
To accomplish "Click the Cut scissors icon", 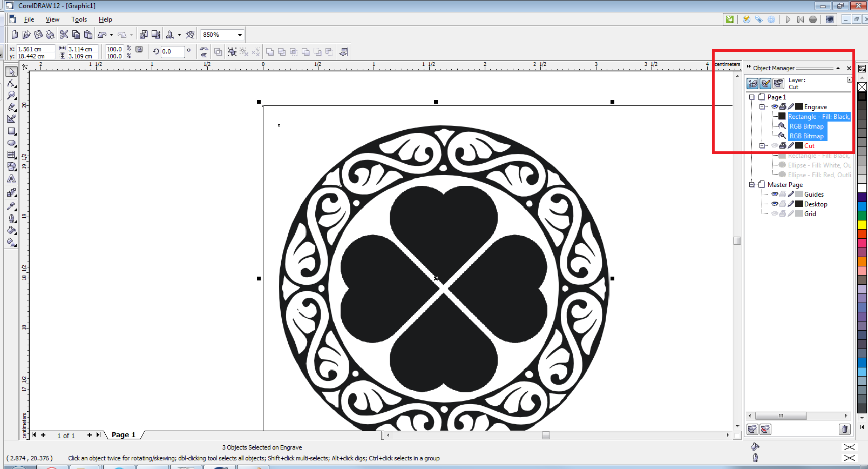I will click(x=64, y=35).
